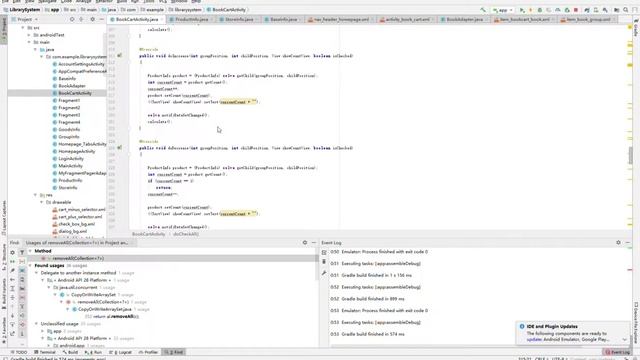Collapse the res folder in project tree
This screenshot has width=640, height=360.
tap(35, 195)
